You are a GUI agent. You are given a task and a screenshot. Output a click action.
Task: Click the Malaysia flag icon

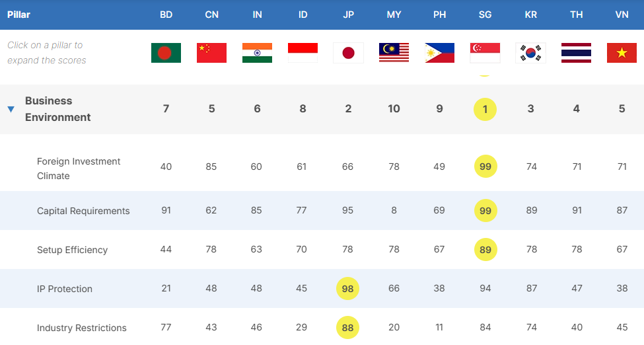click(394, 53)
